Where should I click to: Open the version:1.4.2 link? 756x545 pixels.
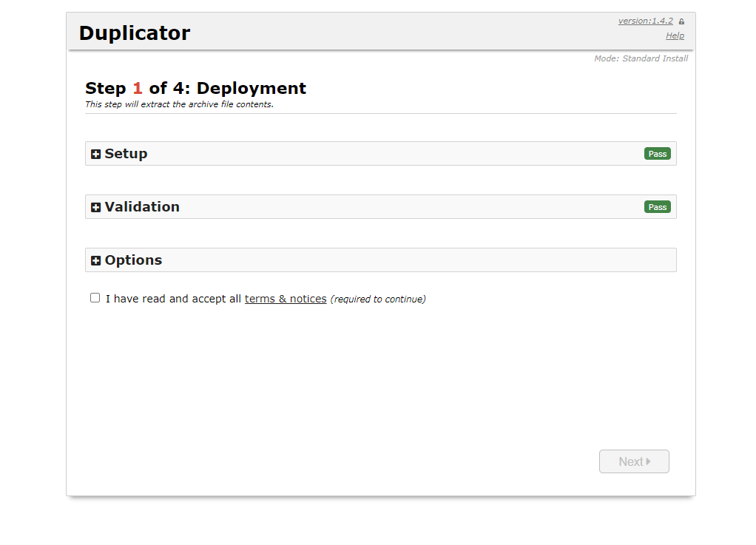[x=645, y=21]
